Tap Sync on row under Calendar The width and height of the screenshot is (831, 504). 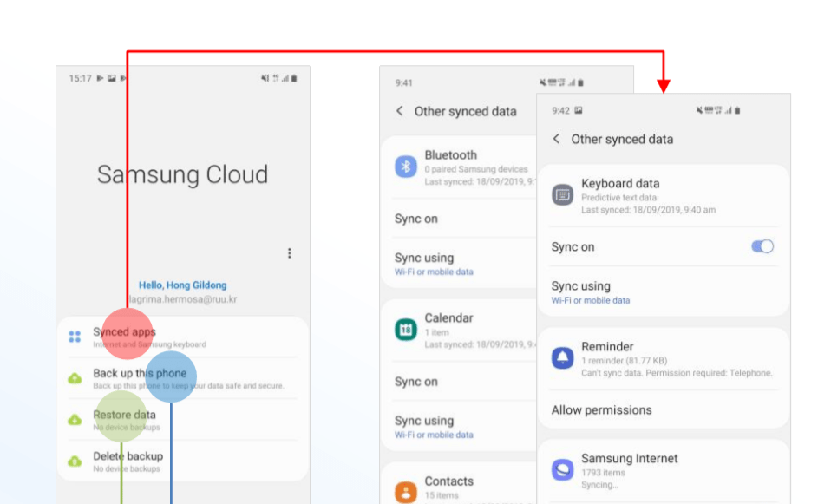(x=416, y=382)
